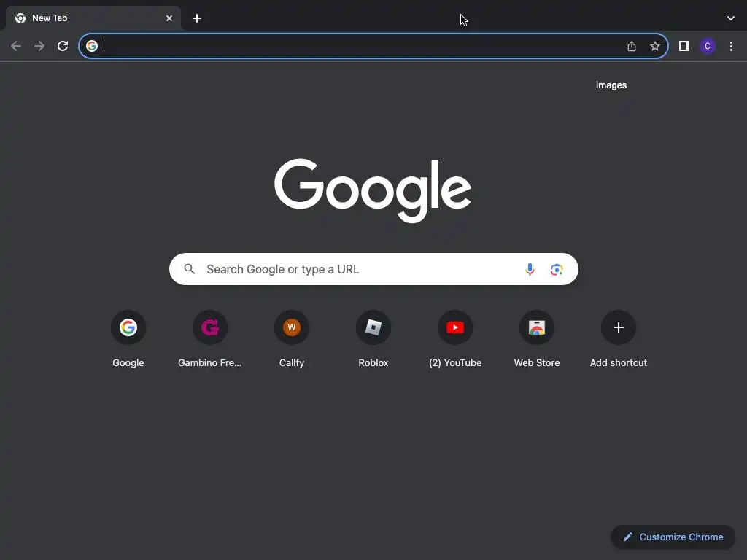Select the New Tab tab
Viewport: 747px width, 560px height.
pyautogui.click(x=93, y=18)
